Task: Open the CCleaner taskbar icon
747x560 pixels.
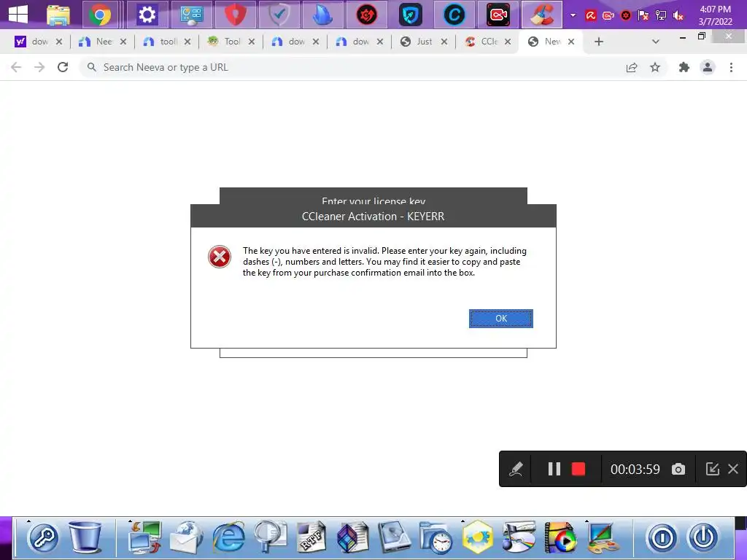Action: click(x=542, y=15)
